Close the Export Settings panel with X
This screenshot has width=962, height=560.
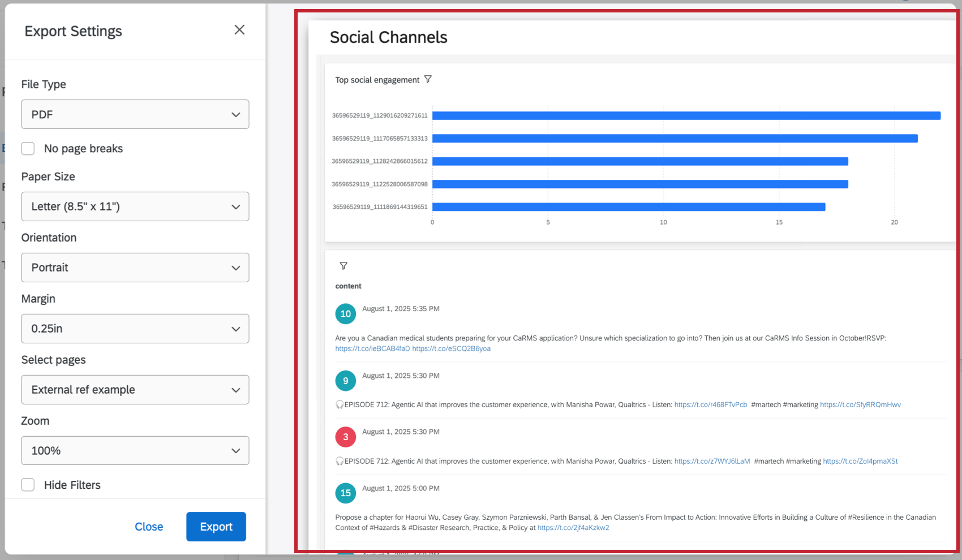pos(239,30)
